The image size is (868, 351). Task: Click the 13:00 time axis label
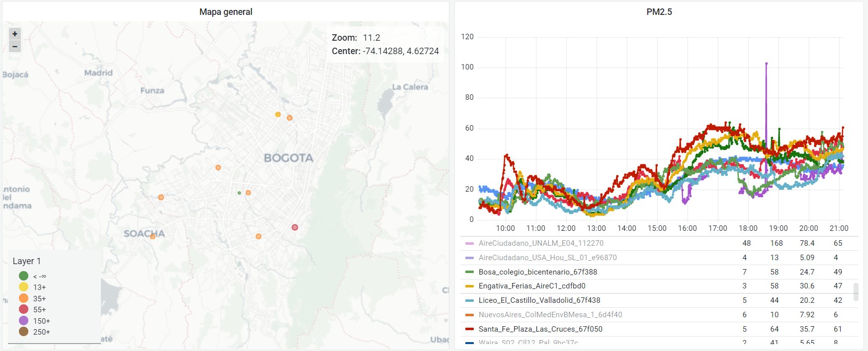click(x=596, y=228)
